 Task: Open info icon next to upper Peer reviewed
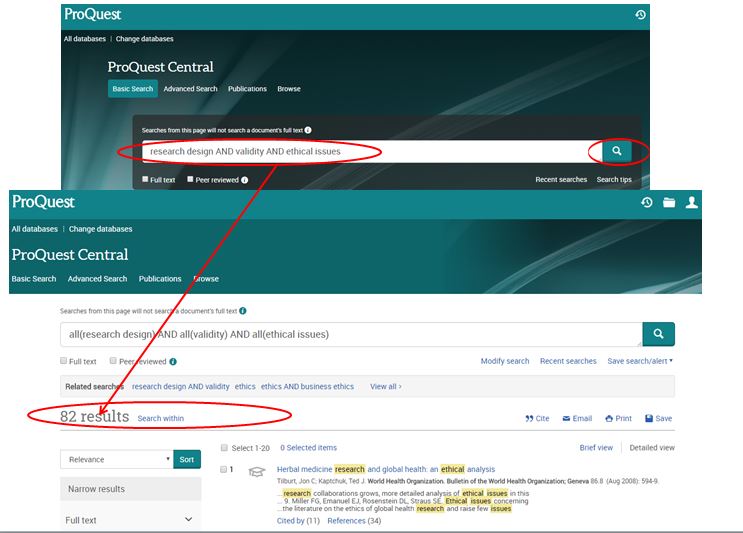tap(245, 180)
